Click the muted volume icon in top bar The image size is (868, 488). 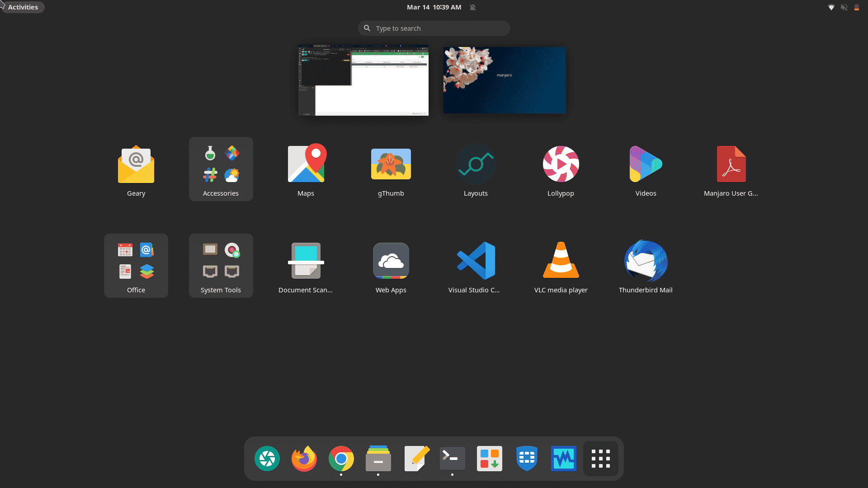[x=844, y=7]
